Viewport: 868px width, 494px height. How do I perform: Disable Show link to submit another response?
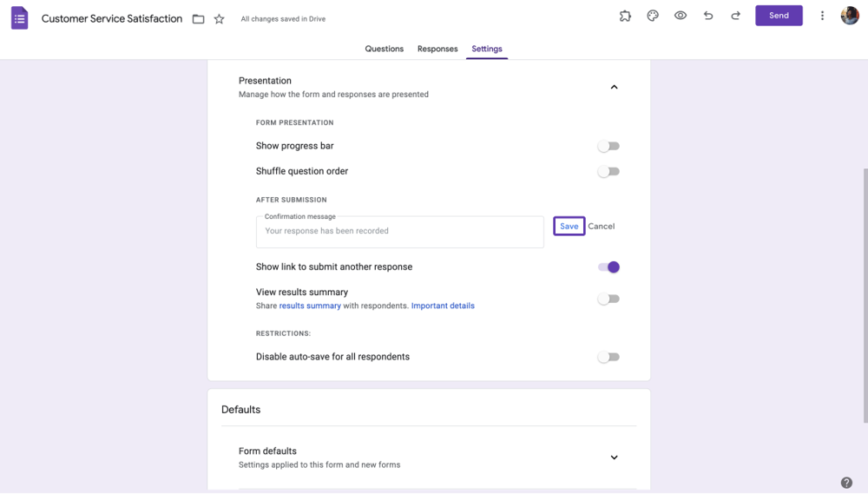point(608,267)
